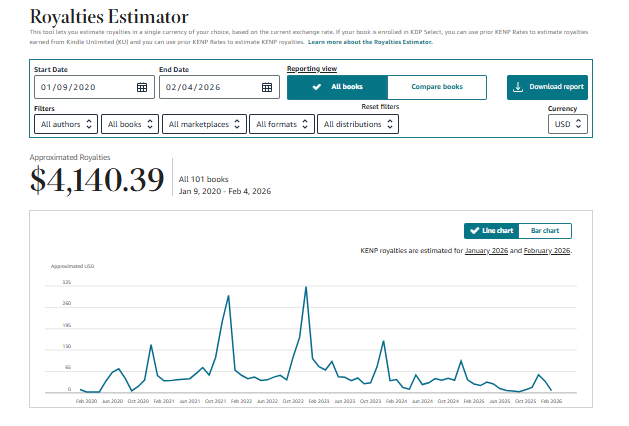Follow the February 2026 KENP link
Screen dimensions: 629x426
pos(546,250)
